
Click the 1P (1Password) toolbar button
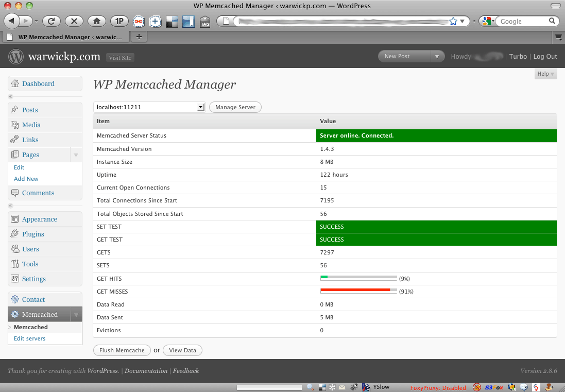(x=119, y=21)
